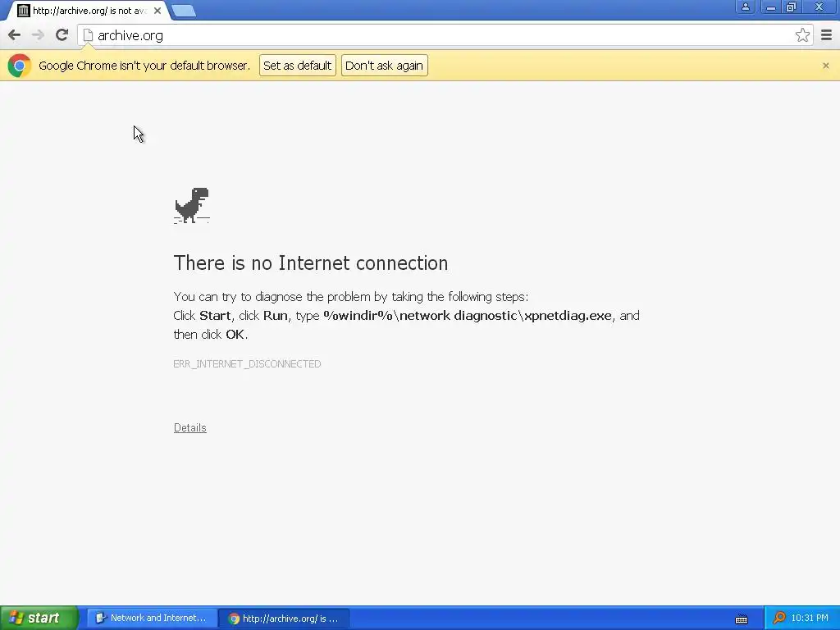Open the Windows Start menu
The height and width of the screenshot is (630, 840).
pos(39,618)
